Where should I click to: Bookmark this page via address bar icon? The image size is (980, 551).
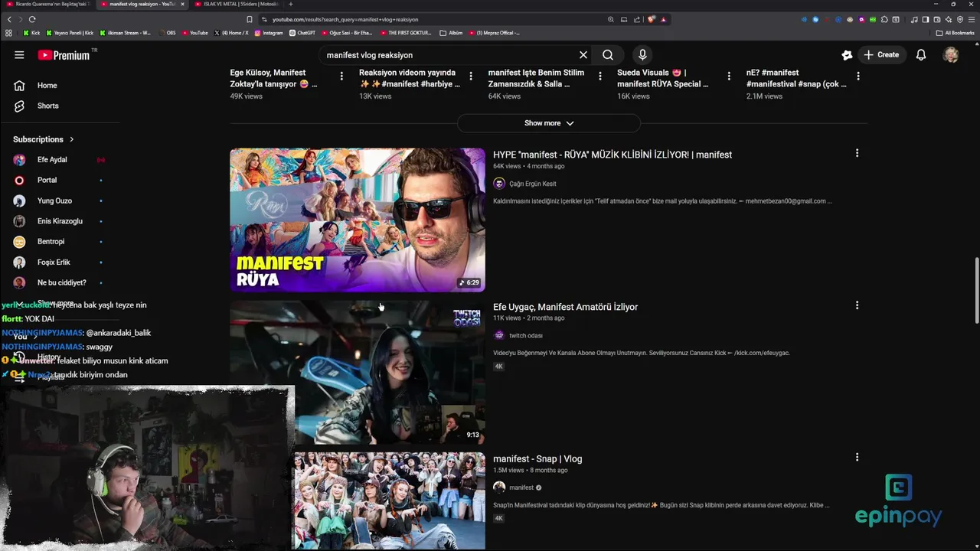(250, 19)
